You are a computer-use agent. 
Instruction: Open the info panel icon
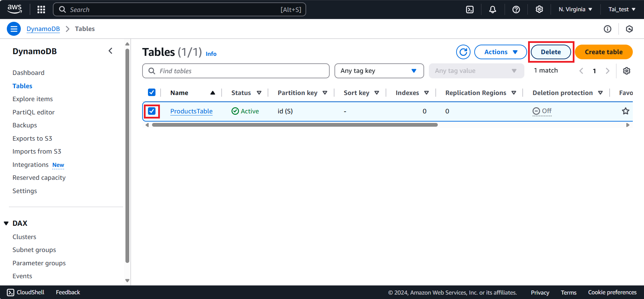point(608,29)
